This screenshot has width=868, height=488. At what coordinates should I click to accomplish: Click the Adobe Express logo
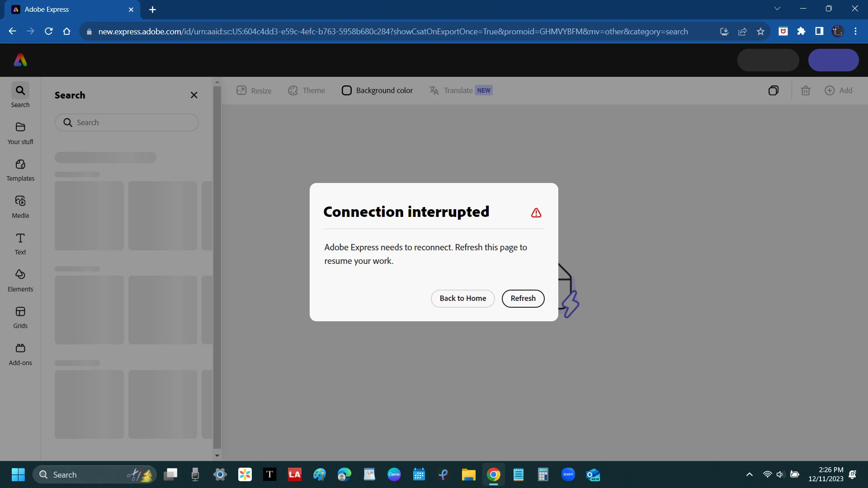(20, 60)
